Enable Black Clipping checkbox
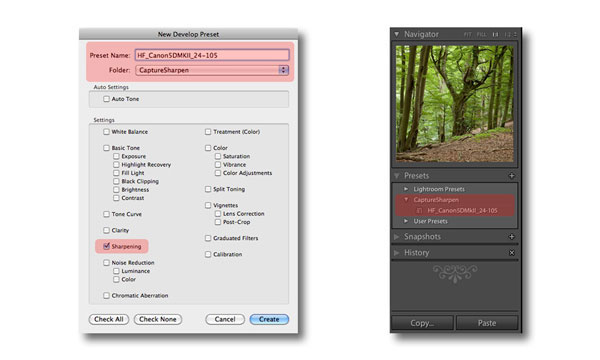Screen dimensions: 600x360 (x=116, y=181)
